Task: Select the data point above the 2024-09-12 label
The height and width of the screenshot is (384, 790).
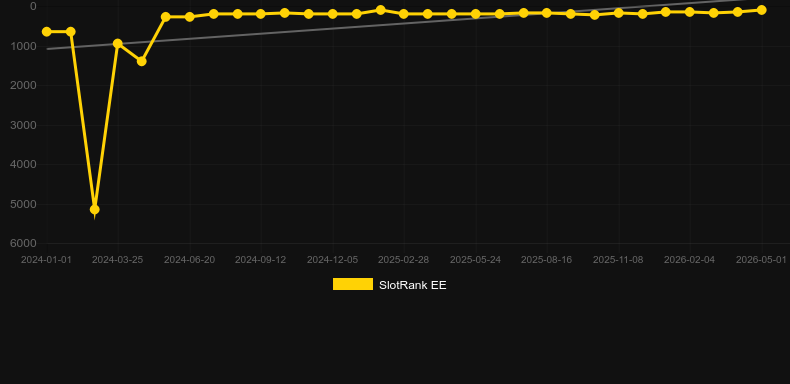Action: pyautogui.click(x=261, y=14)
